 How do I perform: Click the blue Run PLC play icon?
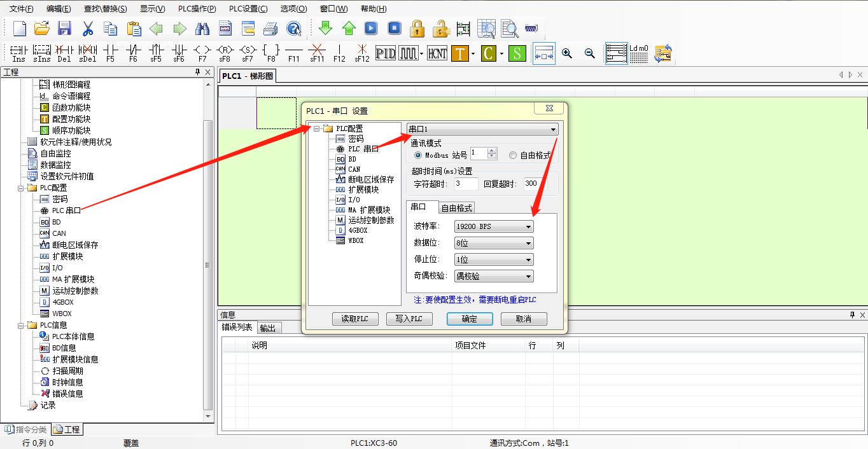(371, 29)
